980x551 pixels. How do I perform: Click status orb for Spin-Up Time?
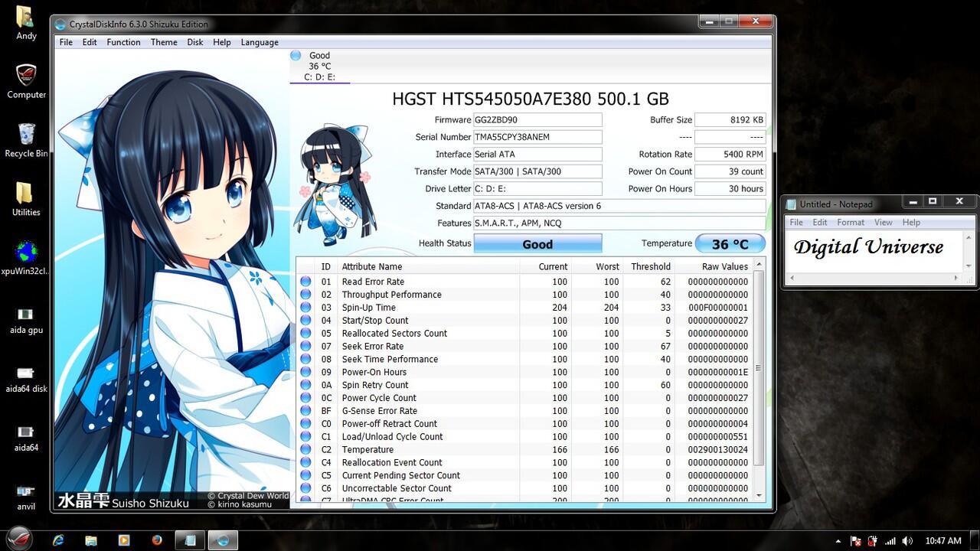click(305, 308)
